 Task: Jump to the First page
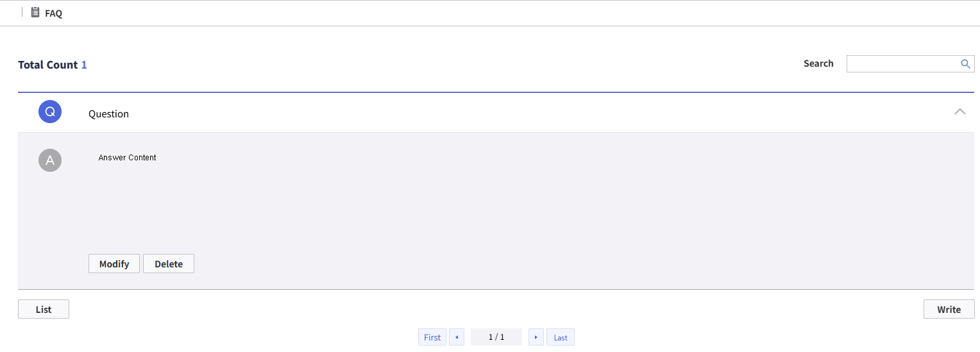[432, 337]
